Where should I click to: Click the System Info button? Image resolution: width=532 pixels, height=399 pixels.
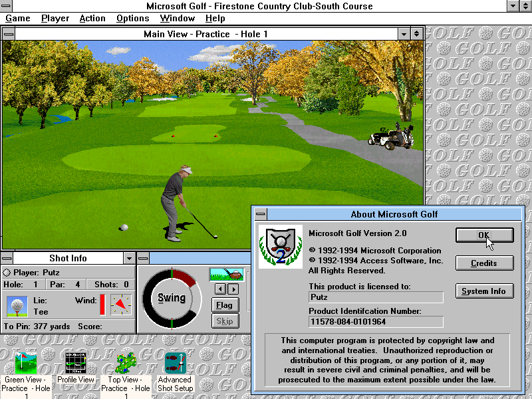coord(484,291)
